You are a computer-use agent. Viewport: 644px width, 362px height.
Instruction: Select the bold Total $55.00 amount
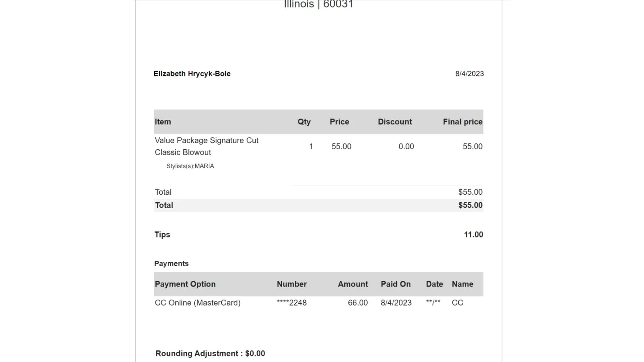click(470, 205)
